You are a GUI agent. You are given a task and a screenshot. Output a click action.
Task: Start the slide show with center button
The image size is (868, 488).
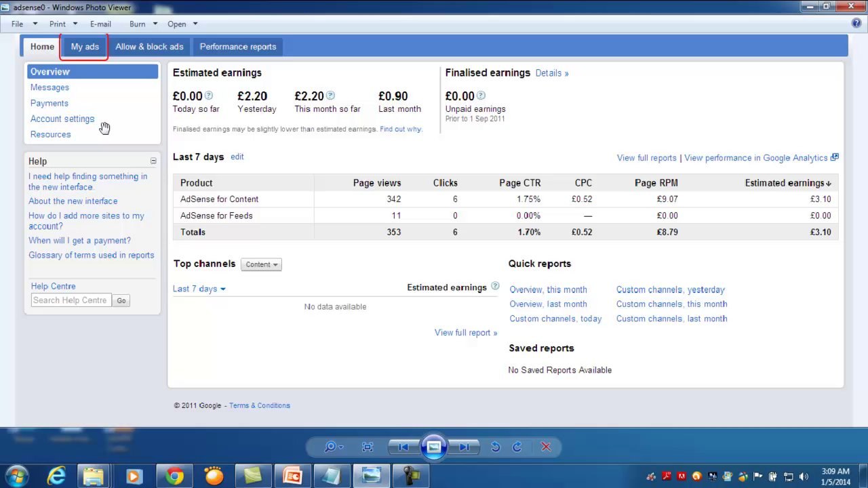pos(434,447)
